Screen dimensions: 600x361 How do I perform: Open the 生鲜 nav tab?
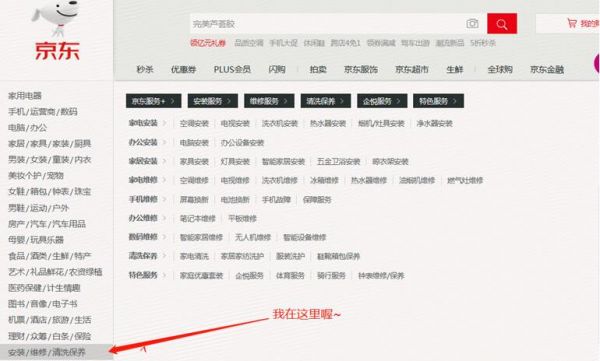(x=455, y=69)
